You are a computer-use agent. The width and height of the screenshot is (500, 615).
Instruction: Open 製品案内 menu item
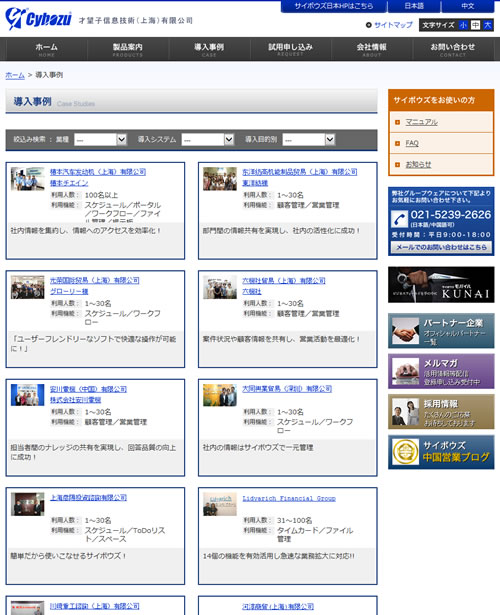tap(128, 49)
